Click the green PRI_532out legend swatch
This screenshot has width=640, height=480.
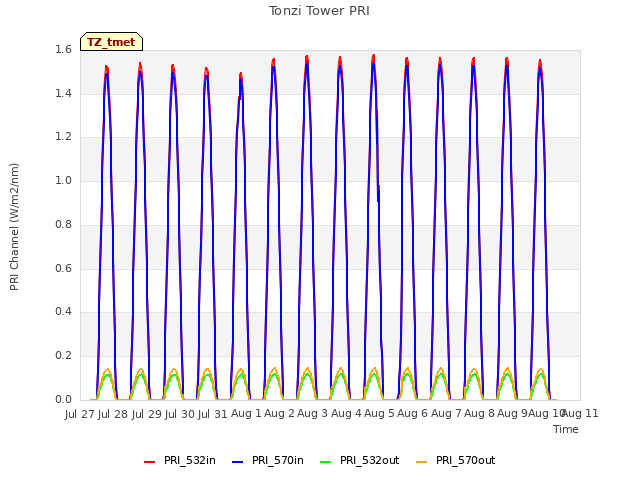[x=326, y=461]
